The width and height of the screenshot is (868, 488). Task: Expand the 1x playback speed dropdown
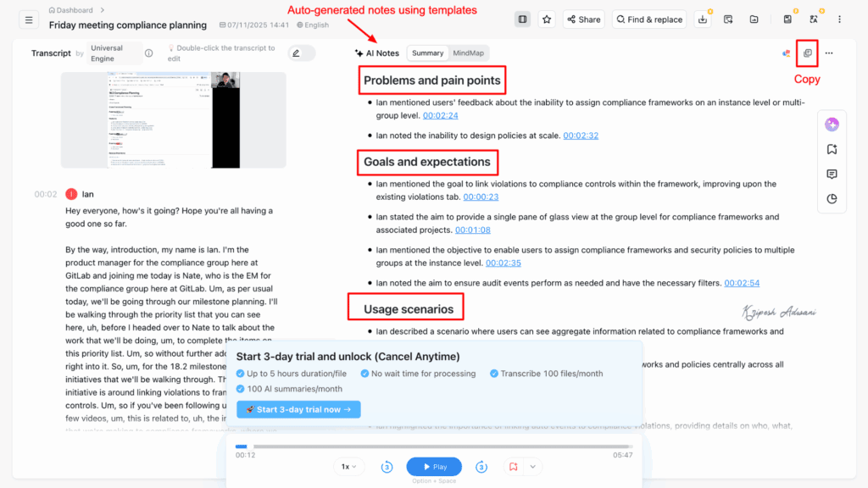[x=348, y=467]
